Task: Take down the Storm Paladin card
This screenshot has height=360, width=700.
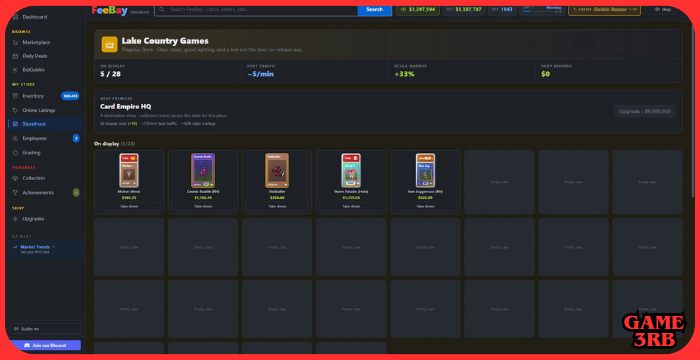Action: click(351, 206)
